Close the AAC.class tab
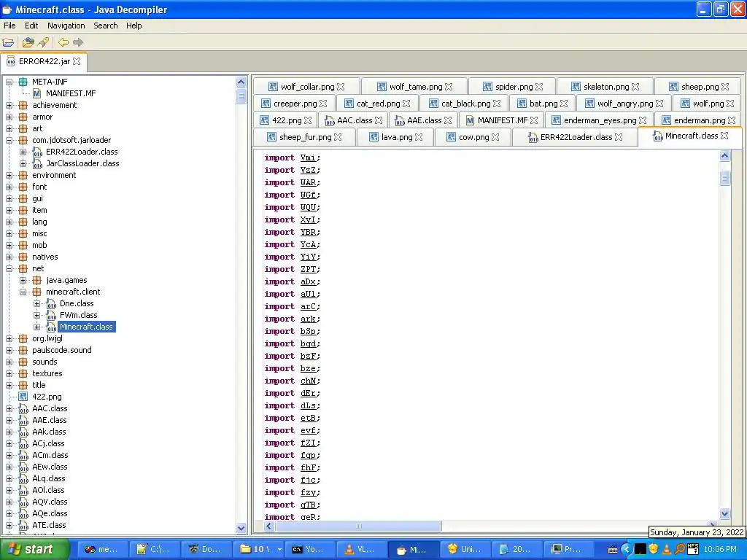747x560 pixels. [379, 120]
